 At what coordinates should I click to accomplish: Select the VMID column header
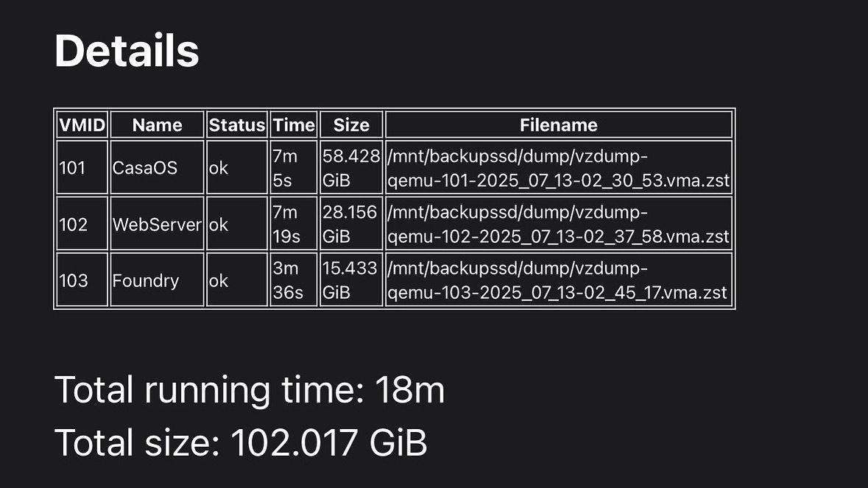pyautogui.click(x=82, y=124)
